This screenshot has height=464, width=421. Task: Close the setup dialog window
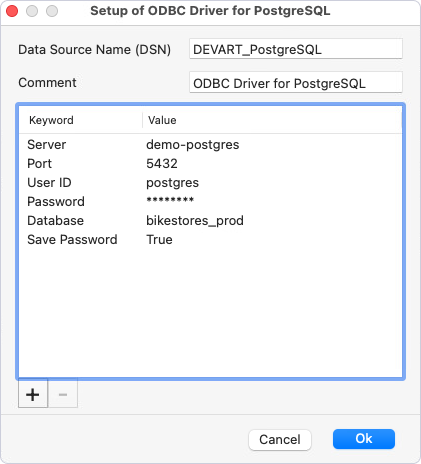click(x=12, y=11)
